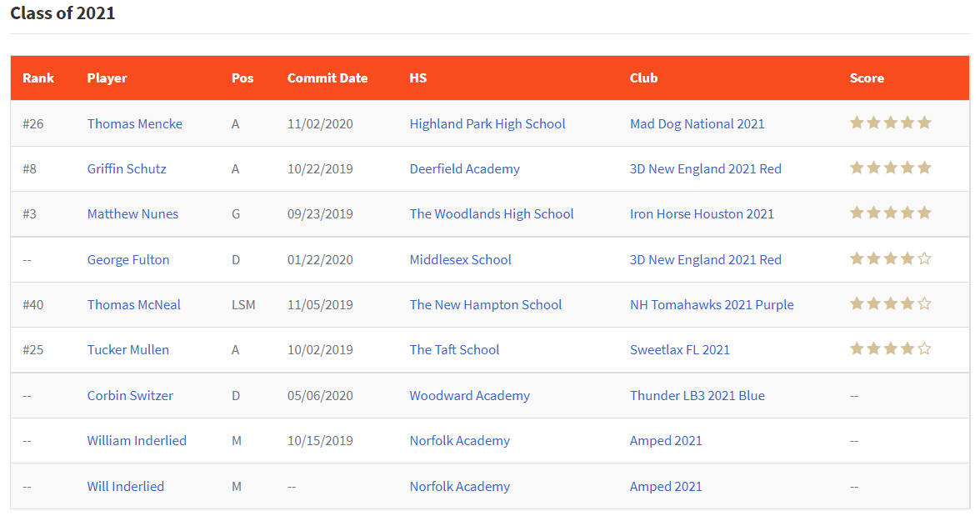The width and height of the screenshot is (980, 516).
Task: Click Matthew Nunes's star rating
Action: coord(890,213)
